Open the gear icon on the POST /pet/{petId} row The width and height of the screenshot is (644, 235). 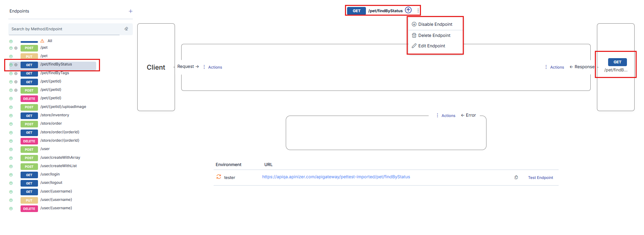[16, 90]
